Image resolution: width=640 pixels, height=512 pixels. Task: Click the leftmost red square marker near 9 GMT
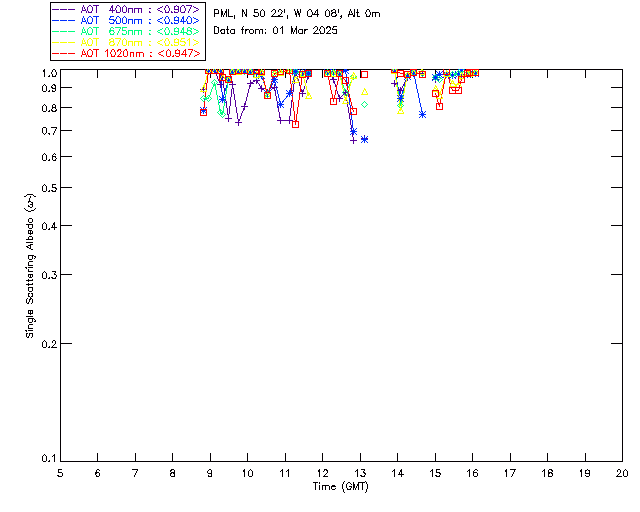tap(203, 112)
